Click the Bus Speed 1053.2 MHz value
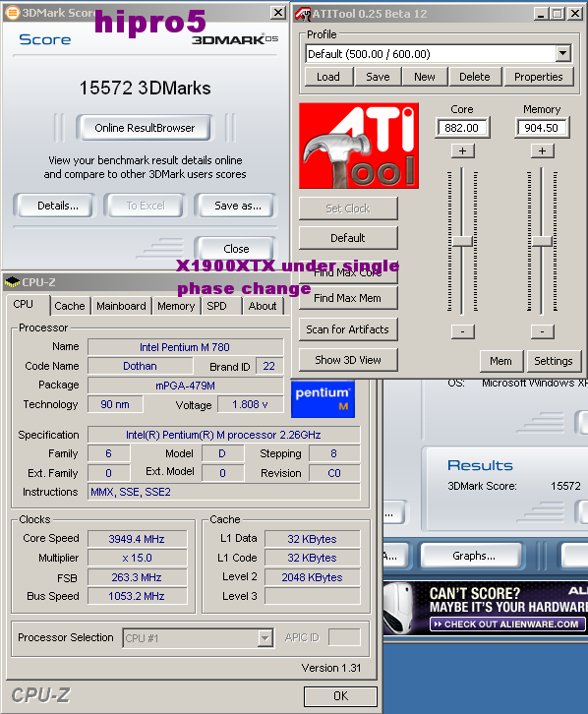This screenshot has width=588, height=714. [x=137, y=596]
